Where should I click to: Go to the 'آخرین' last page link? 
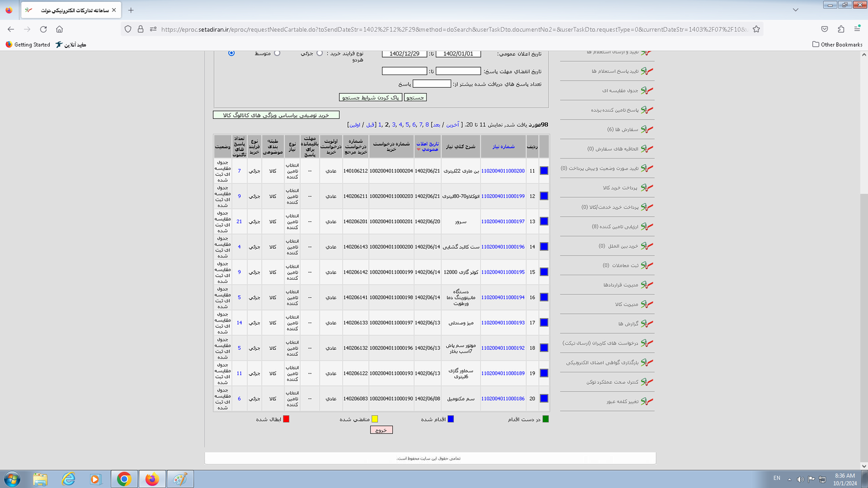(453, 125)
